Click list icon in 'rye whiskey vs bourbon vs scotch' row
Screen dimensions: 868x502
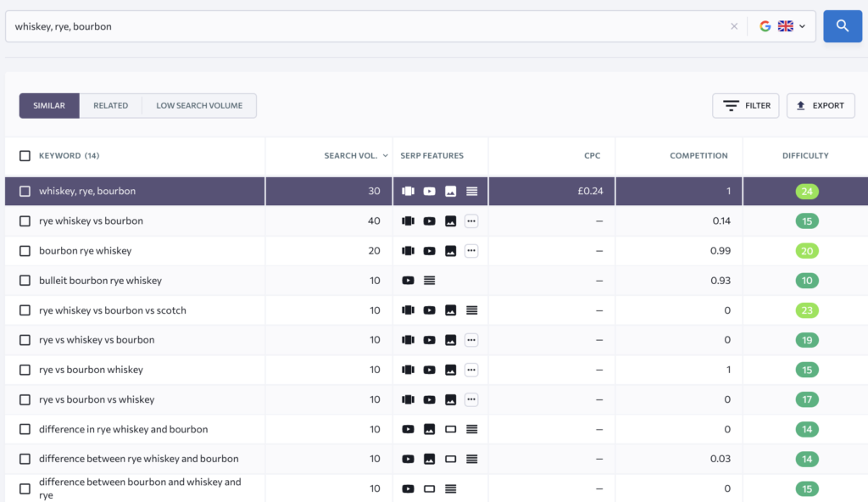point(471,310)
